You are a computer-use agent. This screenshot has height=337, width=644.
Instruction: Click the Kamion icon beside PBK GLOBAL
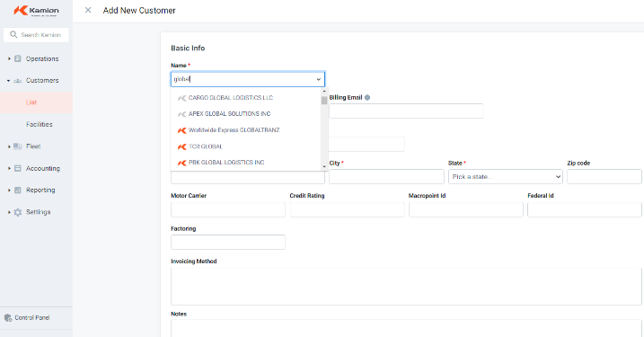(x=181, y=163)
